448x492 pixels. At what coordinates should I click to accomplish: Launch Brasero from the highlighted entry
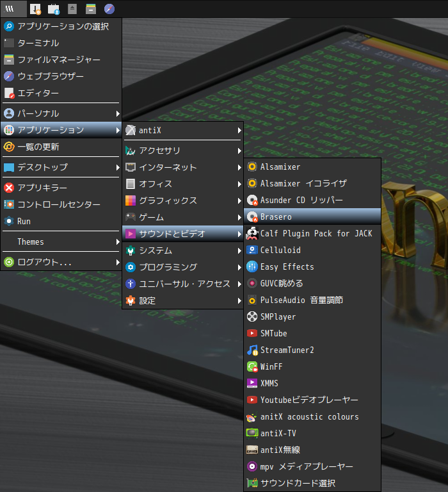[312, 217]
